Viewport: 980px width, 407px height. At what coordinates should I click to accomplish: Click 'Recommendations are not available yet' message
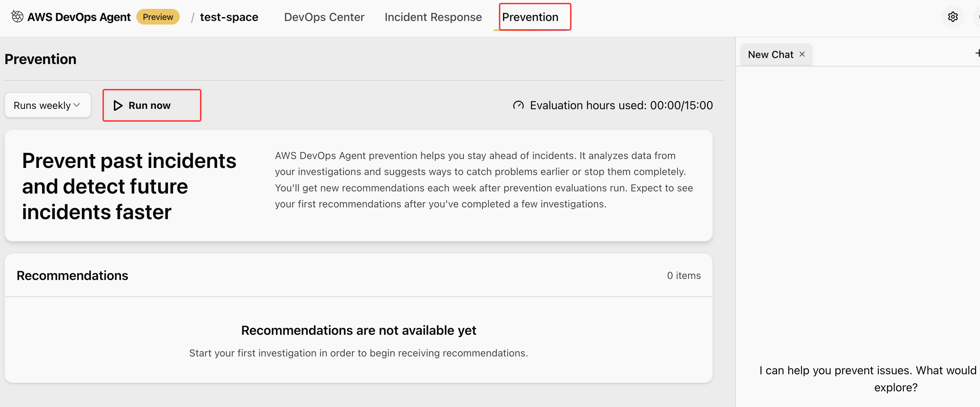pyautogui.click(x=358, y=330)
